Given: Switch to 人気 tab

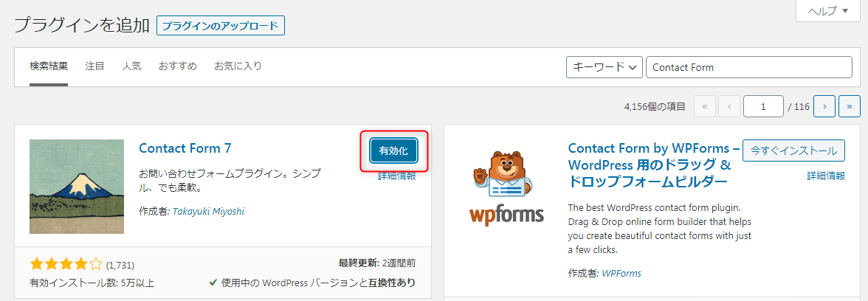Looking at the screenshot, I should [x=131, y=66].
